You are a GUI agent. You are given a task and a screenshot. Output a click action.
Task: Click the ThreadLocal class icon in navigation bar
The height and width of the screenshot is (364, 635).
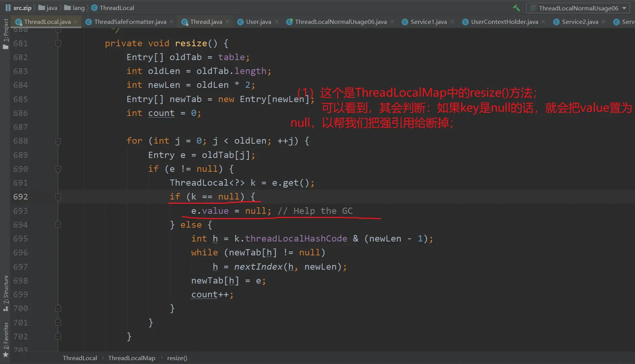coord(94,8)
